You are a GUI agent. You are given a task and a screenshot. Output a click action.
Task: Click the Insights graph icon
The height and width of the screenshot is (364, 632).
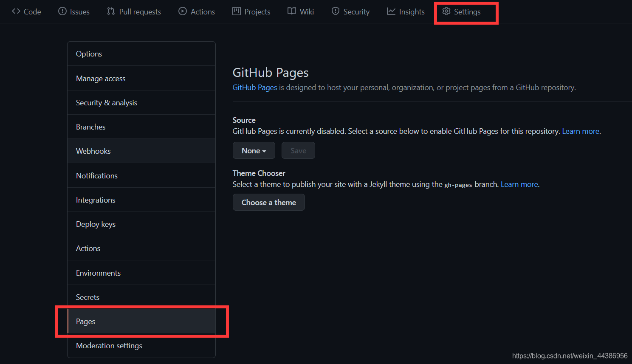tap(391, 11)
